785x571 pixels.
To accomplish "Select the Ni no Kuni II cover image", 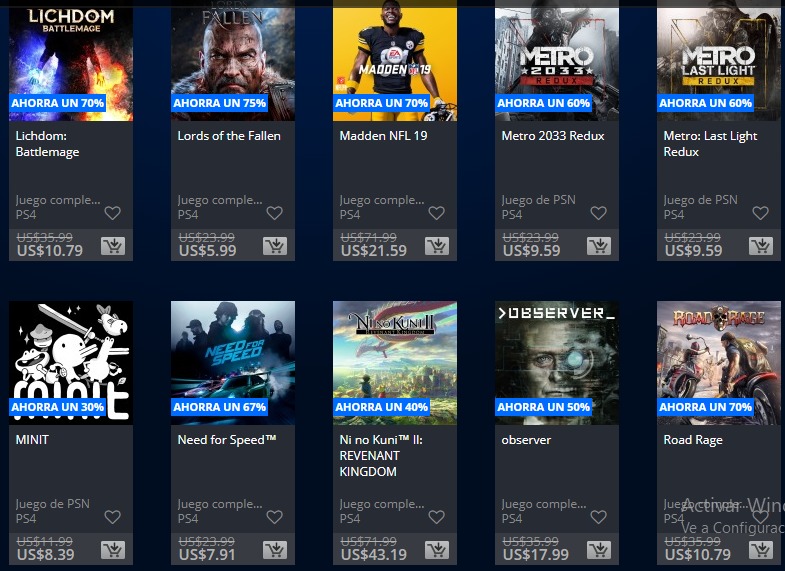I will click(395, 363).
